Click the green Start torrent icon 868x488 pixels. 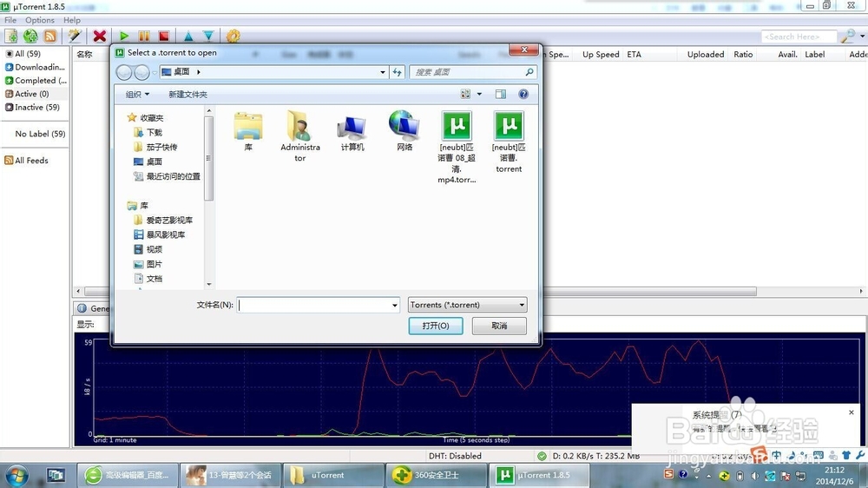pos(124,36)
